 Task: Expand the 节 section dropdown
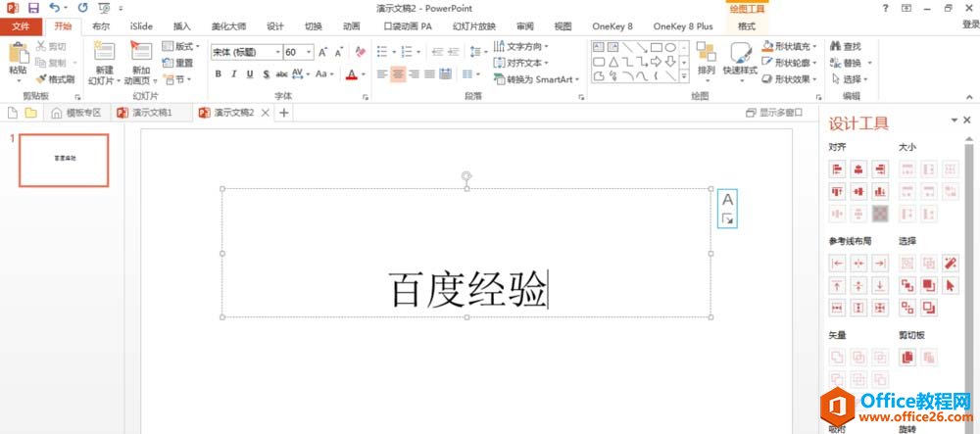tap(176, 79)
